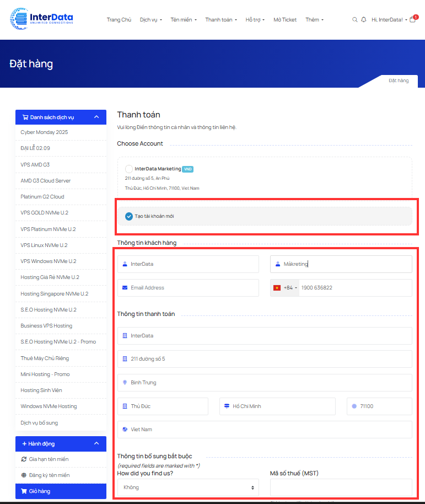Expand the Dịch vụ menu

click(x=151, y=20)
